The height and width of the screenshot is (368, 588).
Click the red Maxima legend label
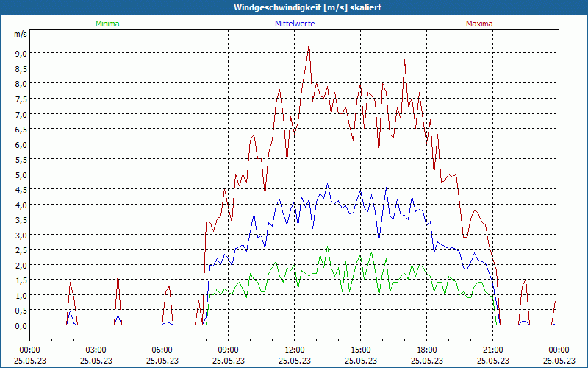[x=479, y=24]
